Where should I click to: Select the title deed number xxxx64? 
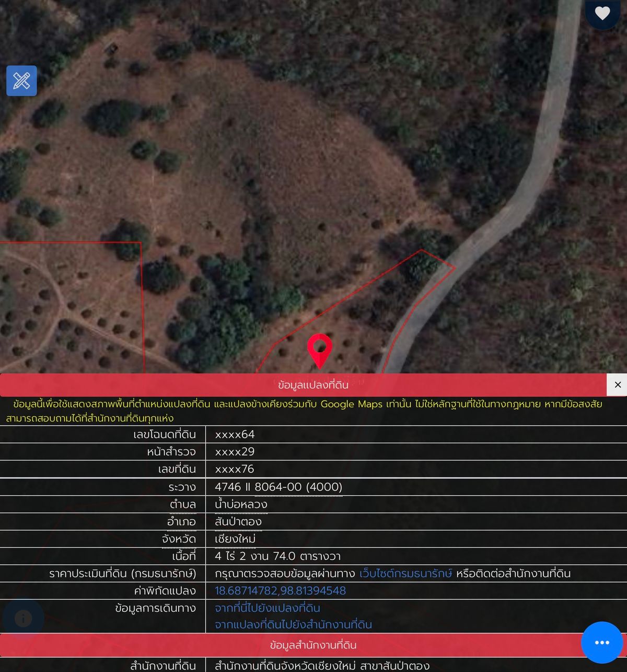coord(235,434)
